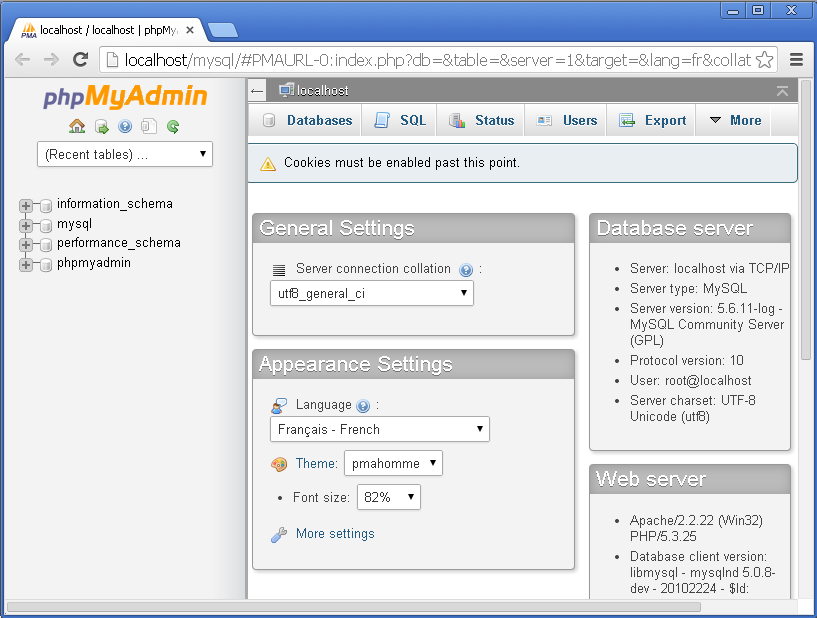Open the Chrome hamburger menu
Viewport: 817px width, 618px height.
pos(796,59)
